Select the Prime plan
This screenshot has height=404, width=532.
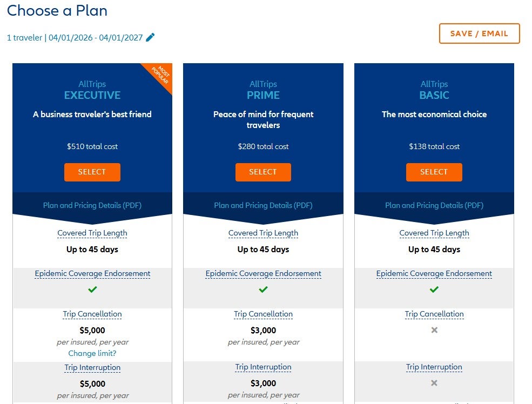263,172
